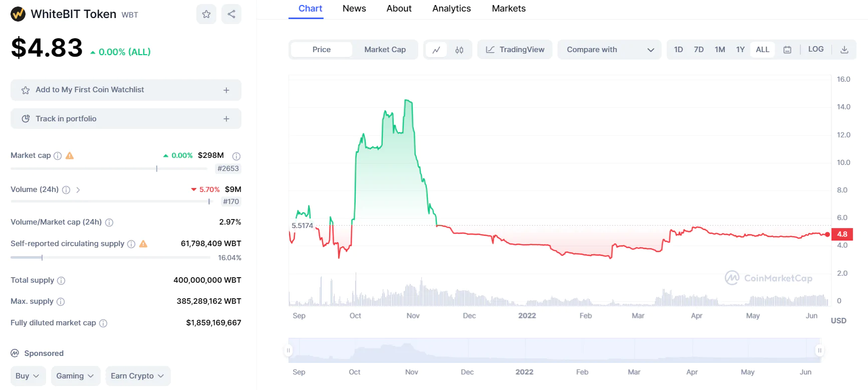Click the circulating supply warning triangle
The width and height of the screenshot is (868, 390).
point(143,244)
